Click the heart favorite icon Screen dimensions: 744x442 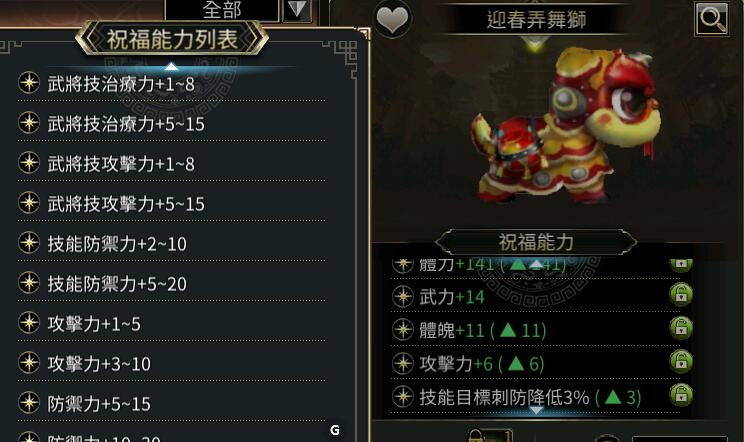pyautogui.click(x=392, y=20)
